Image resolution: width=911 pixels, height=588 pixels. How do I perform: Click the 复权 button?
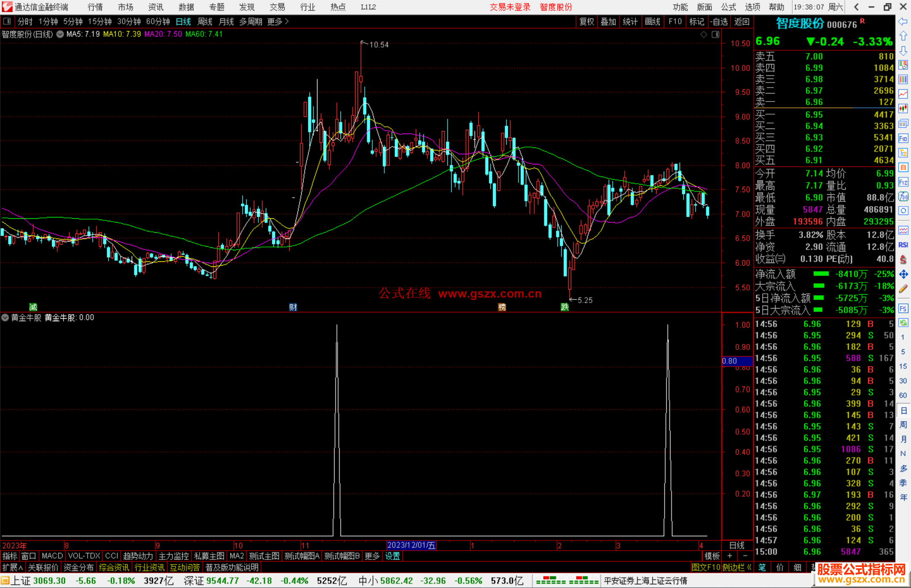[587, 21]
